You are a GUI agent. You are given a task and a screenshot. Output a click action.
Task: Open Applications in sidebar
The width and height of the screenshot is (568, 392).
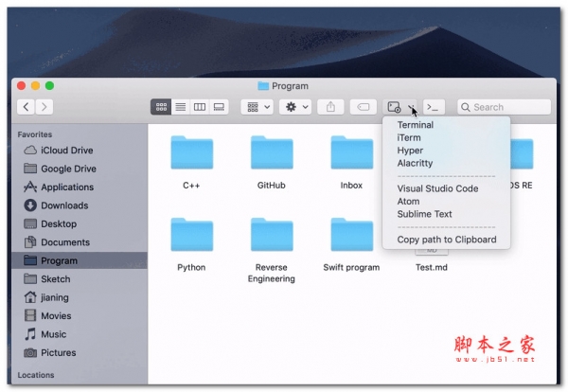pos(80,187)
